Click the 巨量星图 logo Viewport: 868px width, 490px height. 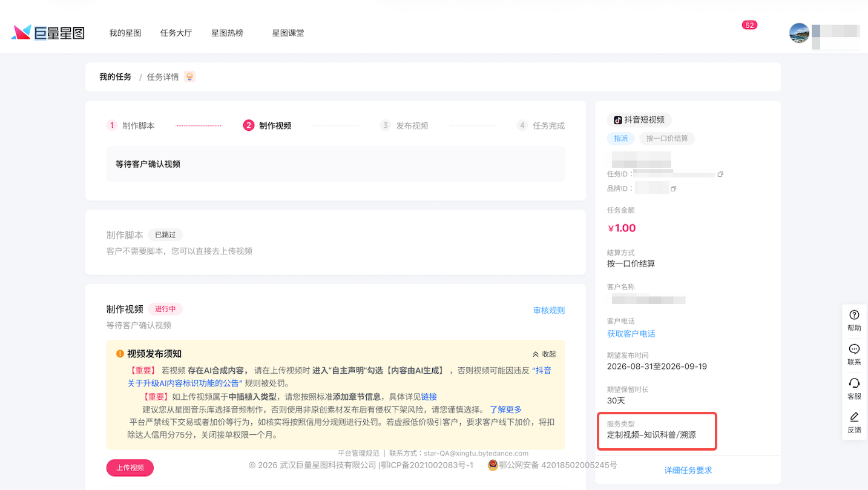point(48,33)
